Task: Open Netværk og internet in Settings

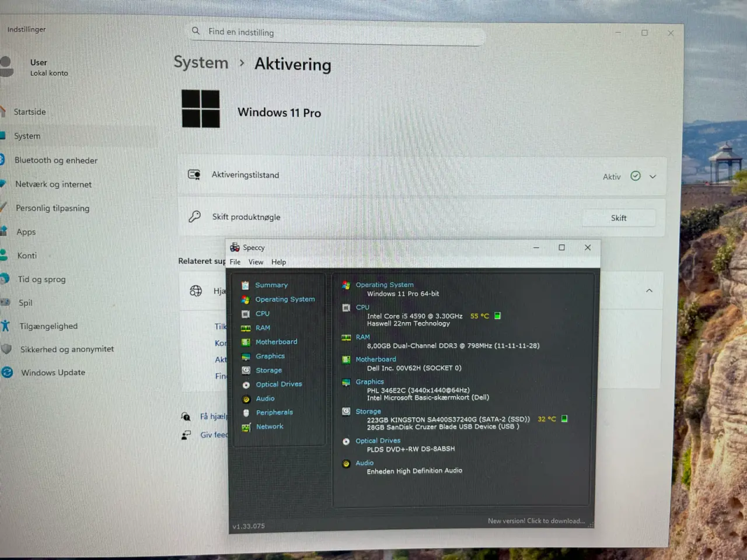Action: point(53,184)
